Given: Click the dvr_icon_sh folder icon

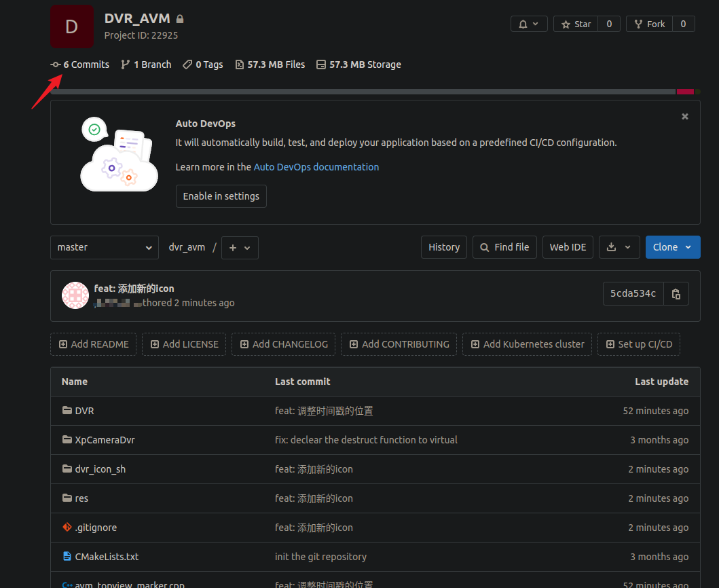Looking at the screenshot, I should (x=67, y=468).
